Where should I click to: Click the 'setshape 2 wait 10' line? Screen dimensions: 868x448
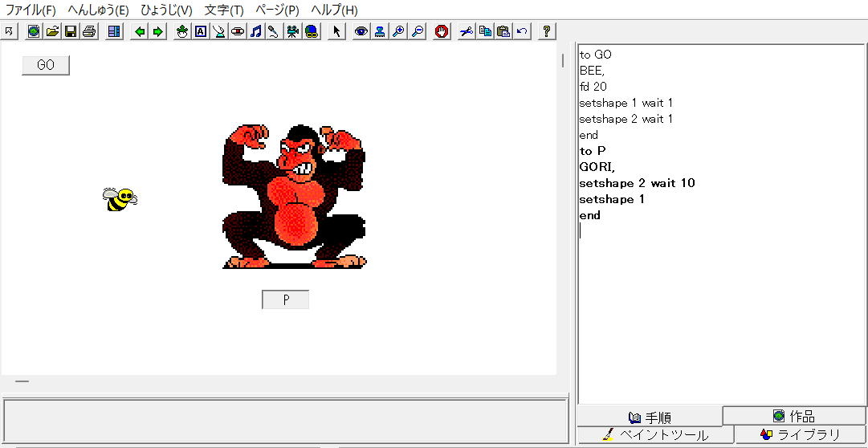click(x=638, y=183)
